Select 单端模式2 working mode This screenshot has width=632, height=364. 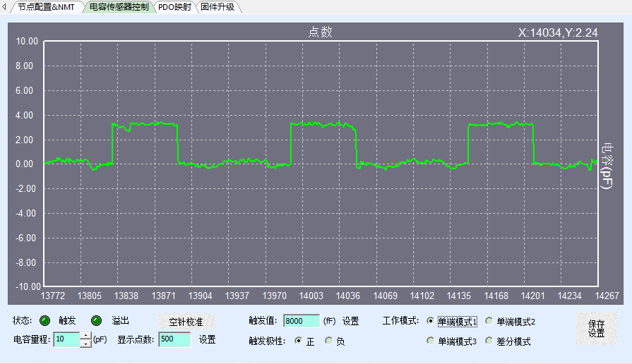(489, 322)
